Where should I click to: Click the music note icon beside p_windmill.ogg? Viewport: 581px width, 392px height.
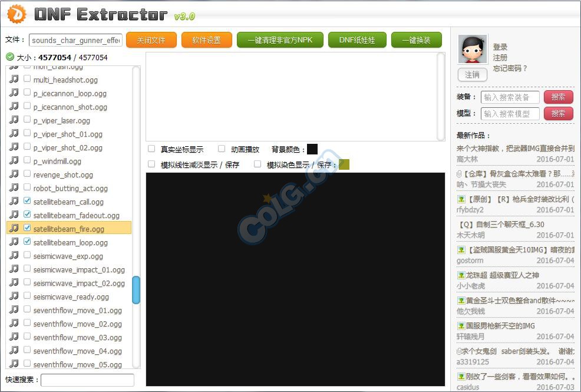(x=14, y=160)
